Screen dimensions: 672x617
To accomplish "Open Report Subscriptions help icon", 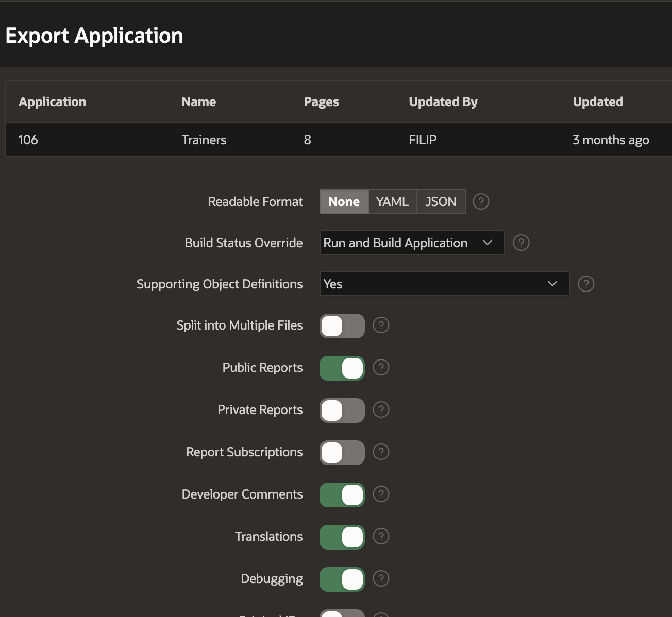I will (x=381, y=452).
